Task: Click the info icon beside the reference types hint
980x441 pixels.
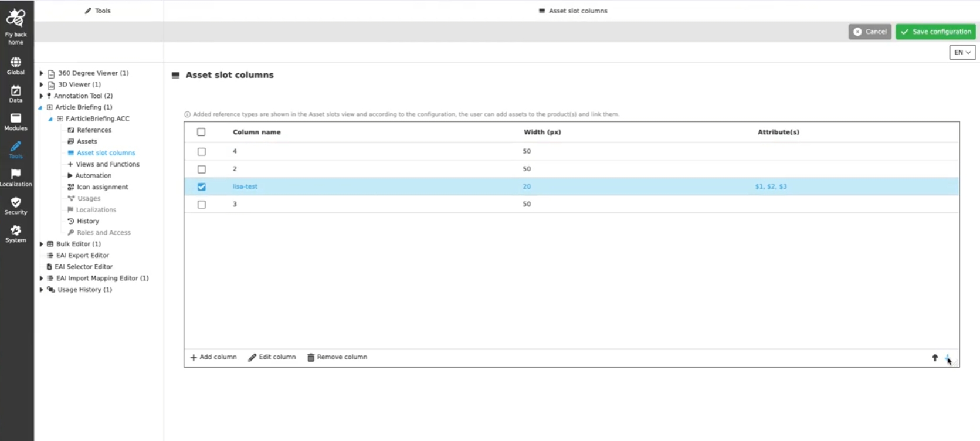Action: pos(188,114)
